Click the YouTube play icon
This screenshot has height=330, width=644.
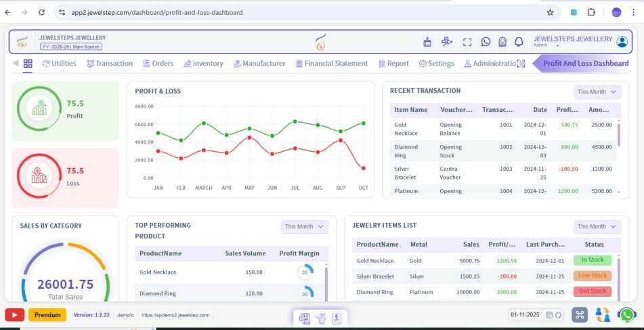click(x=14, y=315)
